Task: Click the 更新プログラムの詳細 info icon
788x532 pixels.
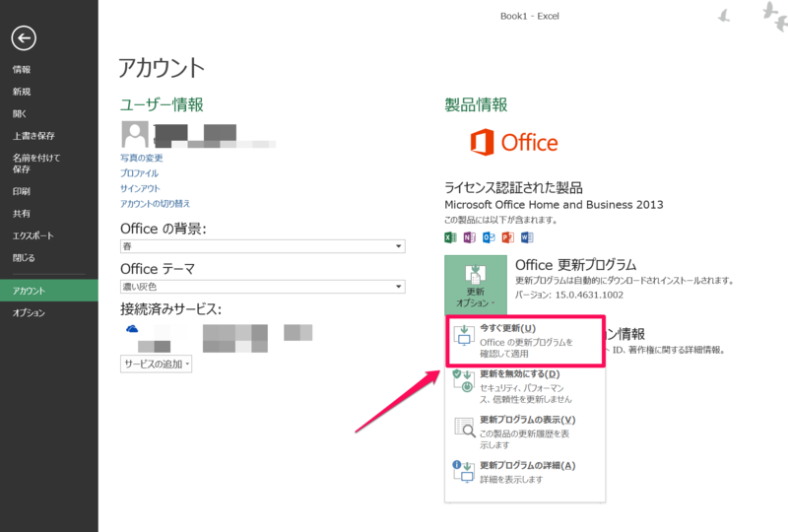Action: tap(463, 472)
